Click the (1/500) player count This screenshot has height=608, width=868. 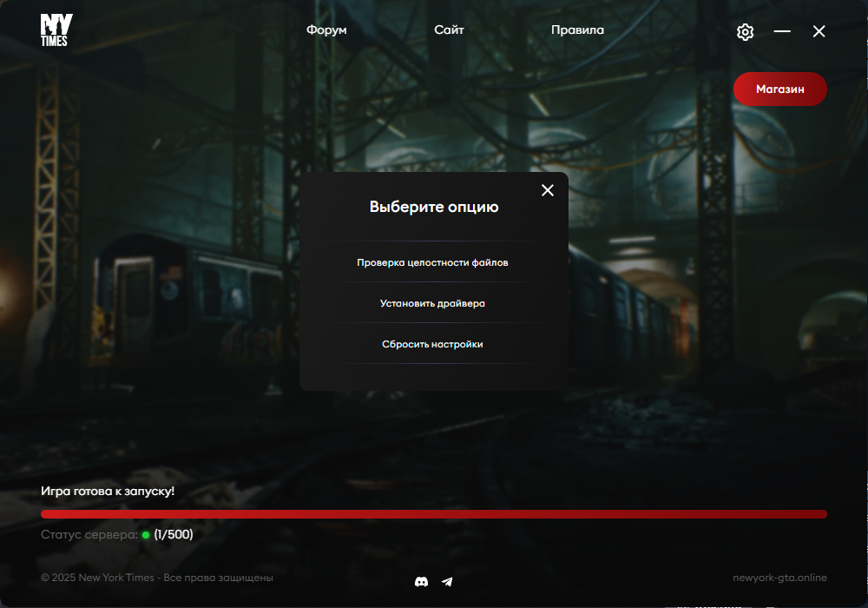pos(174,535)
